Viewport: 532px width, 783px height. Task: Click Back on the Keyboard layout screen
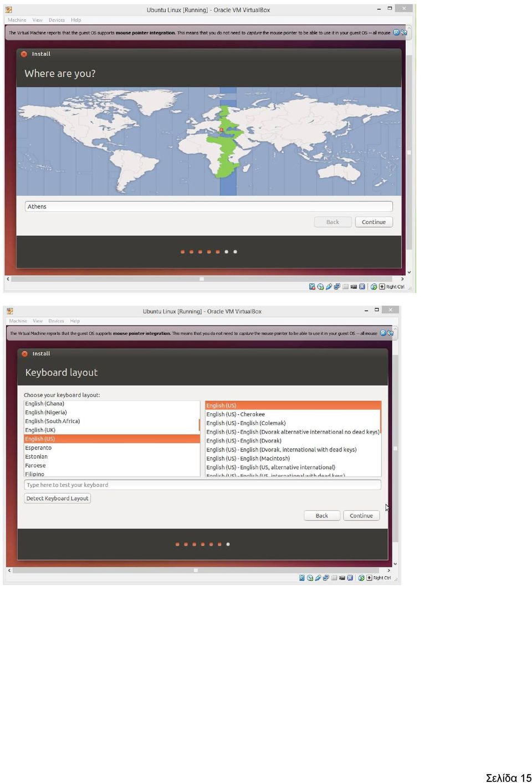(322, 516)
